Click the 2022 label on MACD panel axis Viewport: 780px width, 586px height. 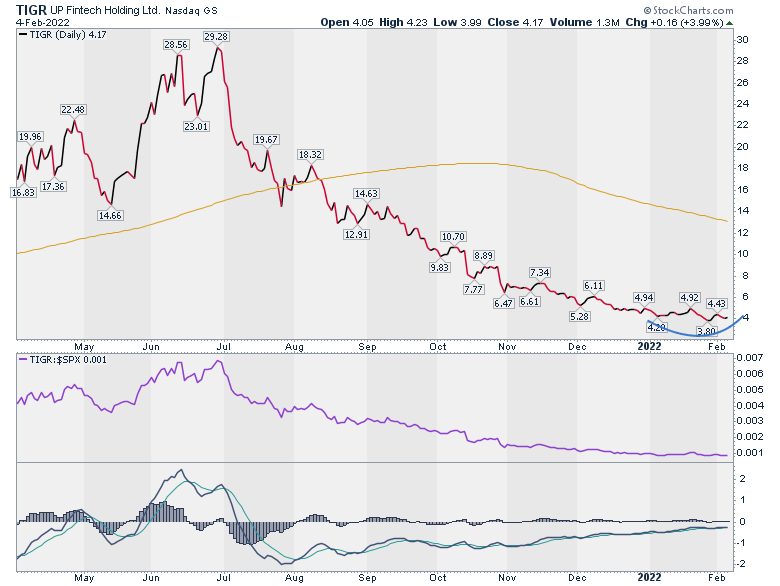[650, 577]
